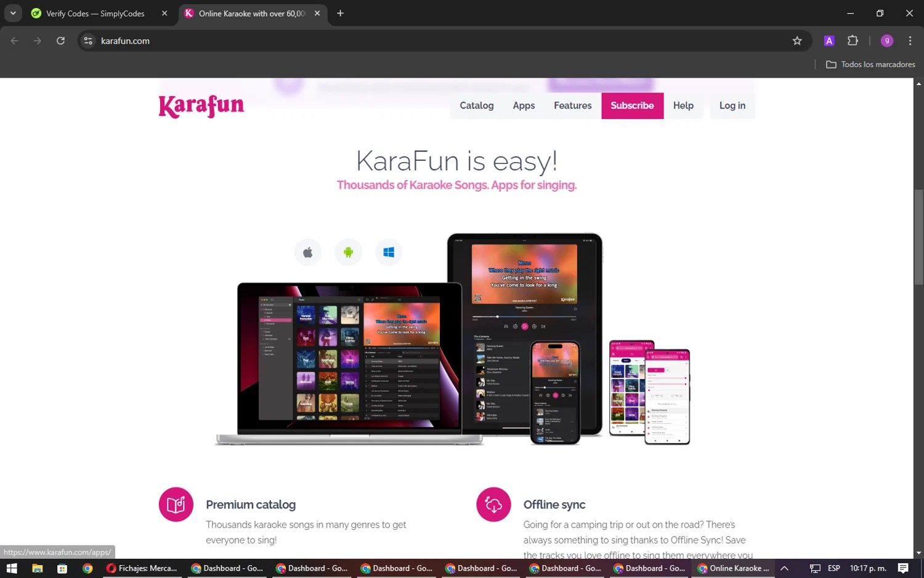The image size is (924, 578).
Task: Click the Premium catalog heading
Action: [251, 505]
